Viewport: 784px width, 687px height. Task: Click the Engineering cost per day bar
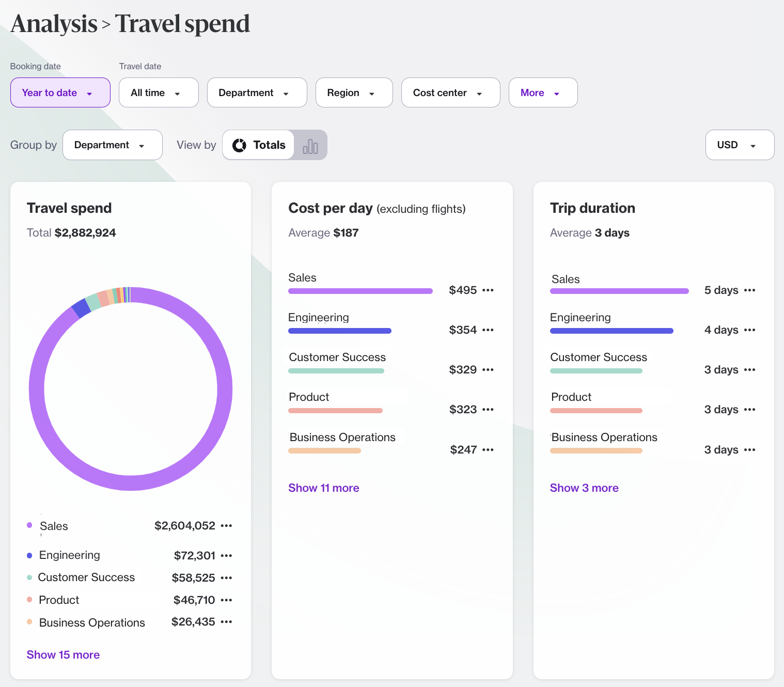(339, 331)
